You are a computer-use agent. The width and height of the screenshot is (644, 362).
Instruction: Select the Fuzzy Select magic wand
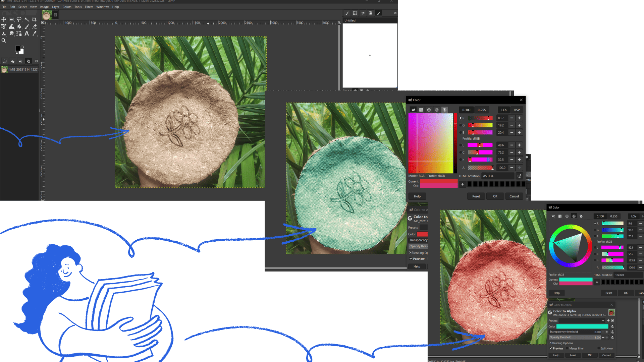[x=27, y=19]
